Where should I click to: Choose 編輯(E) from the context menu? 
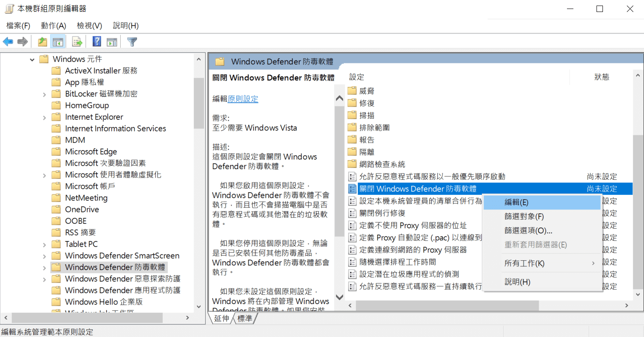[x=543, y=203]
